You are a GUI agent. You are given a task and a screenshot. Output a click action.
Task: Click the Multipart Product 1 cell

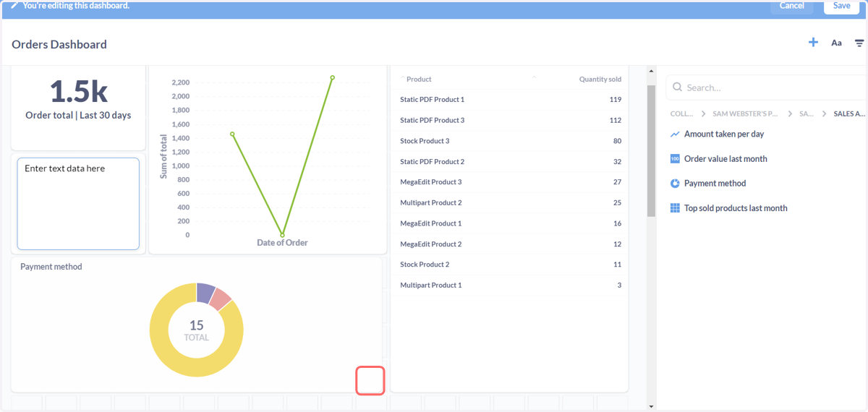(x=431, y=286)
